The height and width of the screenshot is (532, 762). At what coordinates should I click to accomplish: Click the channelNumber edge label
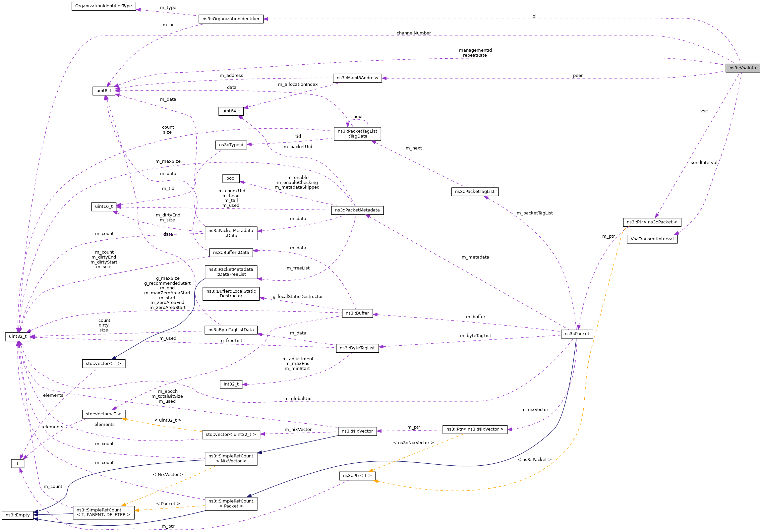pyautogui.click(x=414, y=33)
